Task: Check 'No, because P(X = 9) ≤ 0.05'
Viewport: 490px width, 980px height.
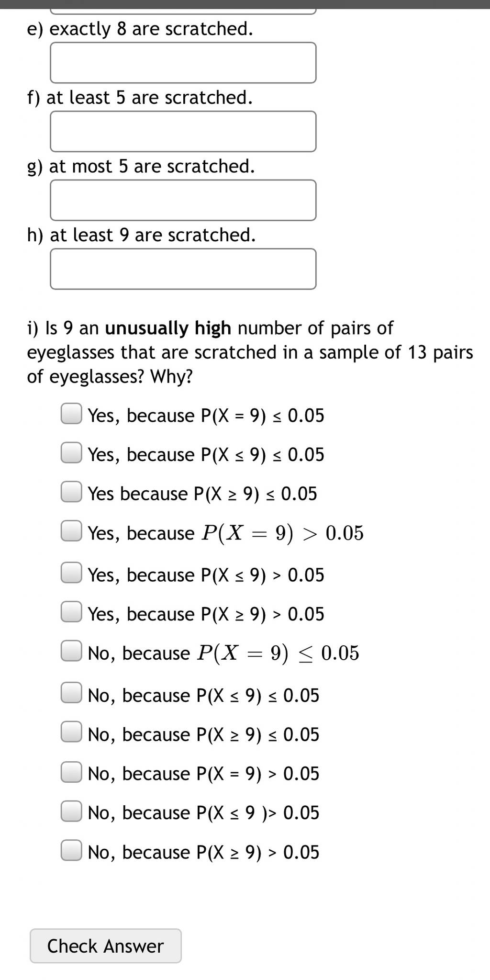Action: click(71, 652)
